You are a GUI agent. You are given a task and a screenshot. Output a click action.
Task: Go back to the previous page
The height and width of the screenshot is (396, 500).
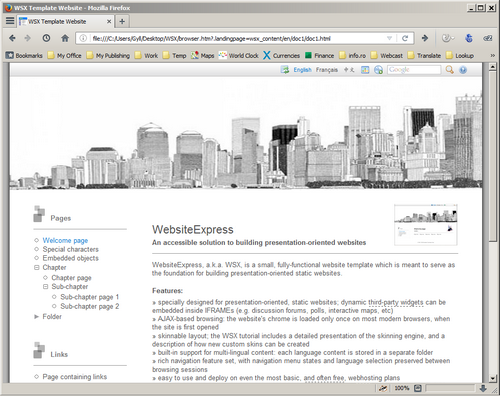13,38
